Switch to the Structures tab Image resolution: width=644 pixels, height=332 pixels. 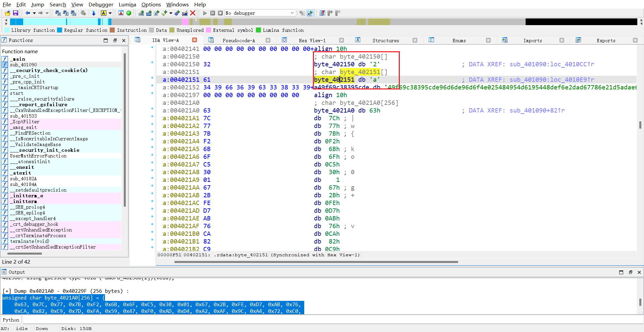pyautogui.click(x=386, y=41)
